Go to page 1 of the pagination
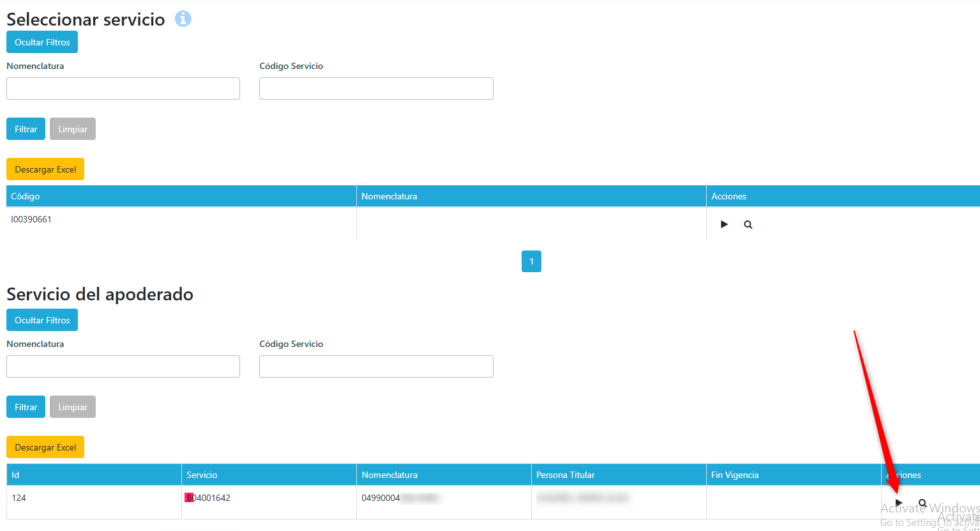This screenshot has height=531, width=980. click(x=531, y=261)
